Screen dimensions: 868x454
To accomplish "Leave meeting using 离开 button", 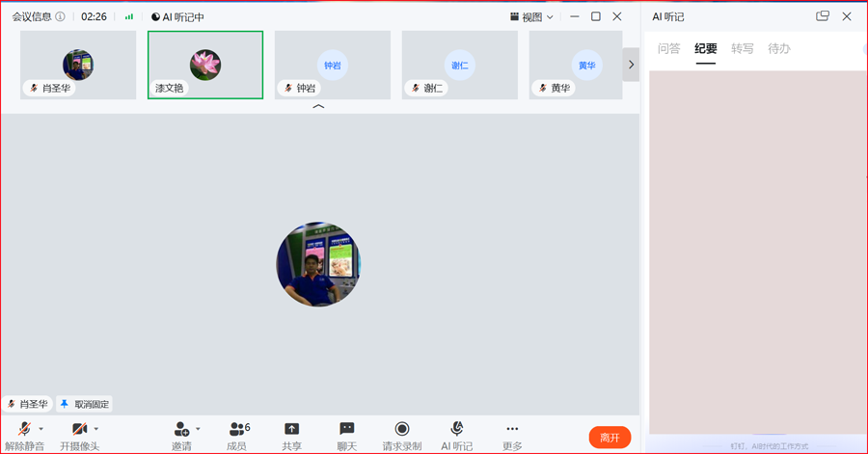I will (x=610, y=438).
